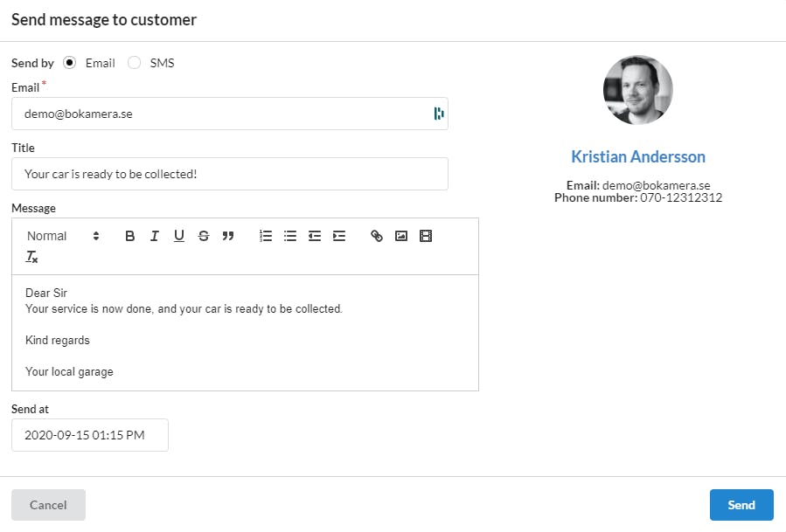Open the Normal text style dropdown
The image size is (786, 532).
(63, 236)
